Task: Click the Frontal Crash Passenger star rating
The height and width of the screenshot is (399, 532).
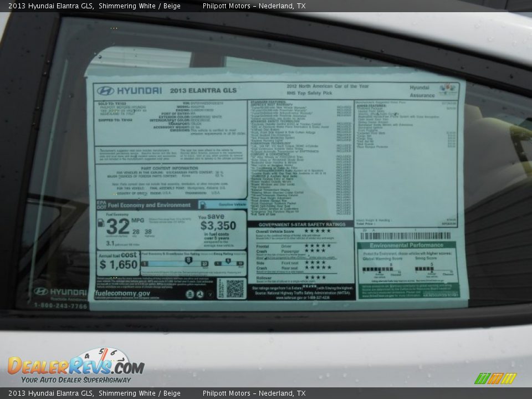Action: point(315,250)
